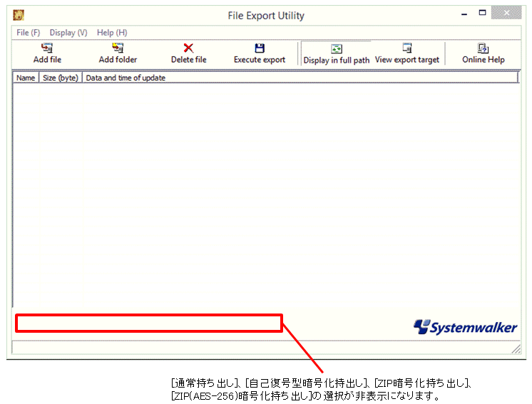Screen dimensions: 532x404
Task: Sort by the Name column header
Action: pyautogui.click(x=26, y=78)
